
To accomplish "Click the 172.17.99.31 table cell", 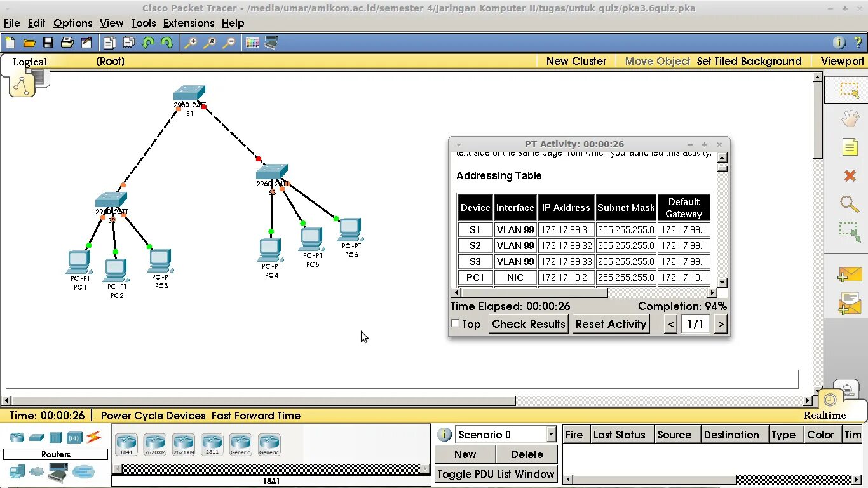I will coord(566,230).
